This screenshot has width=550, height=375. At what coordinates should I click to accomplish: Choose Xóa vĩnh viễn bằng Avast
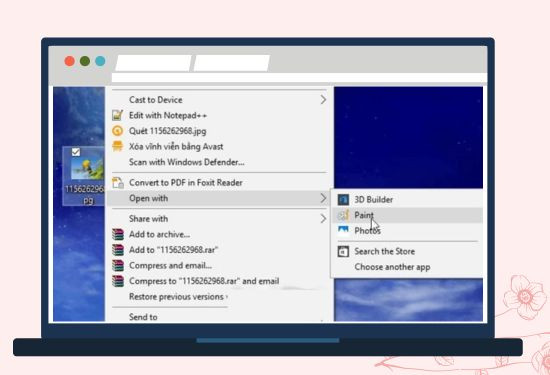coord(219,146)
